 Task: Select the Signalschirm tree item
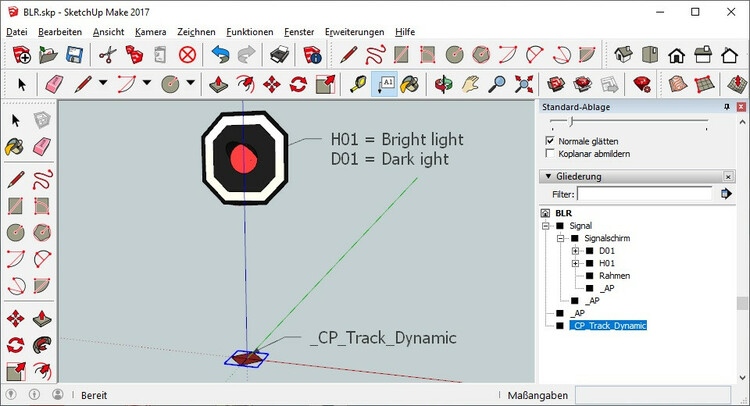tap(607, 238)
